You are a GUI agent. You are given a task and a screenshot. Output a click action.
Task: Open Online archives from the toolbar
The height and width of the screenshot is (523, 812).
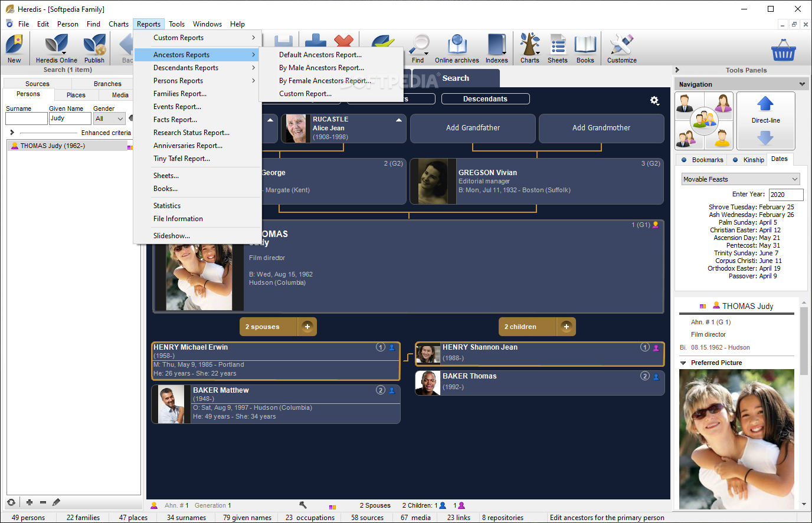(457, 48)
